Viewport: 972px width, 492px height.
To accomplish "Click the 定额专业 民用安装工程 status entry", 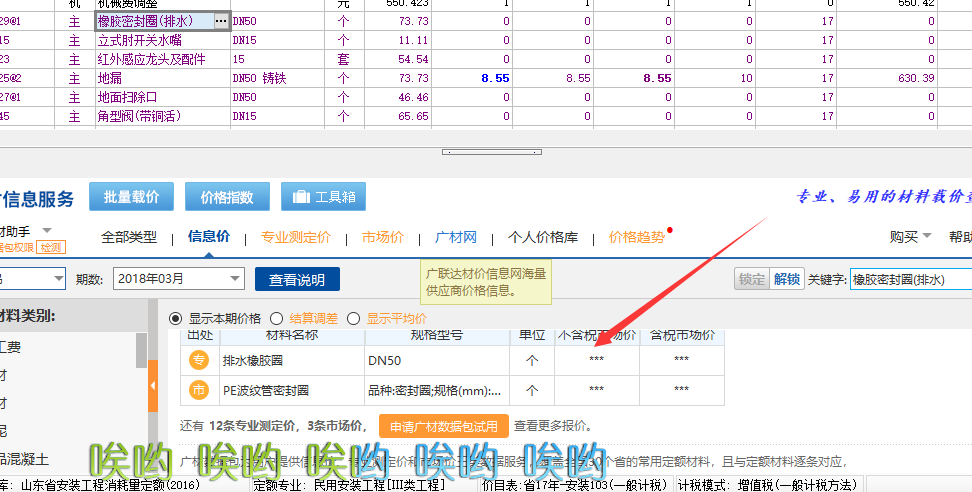I will 350,485.
